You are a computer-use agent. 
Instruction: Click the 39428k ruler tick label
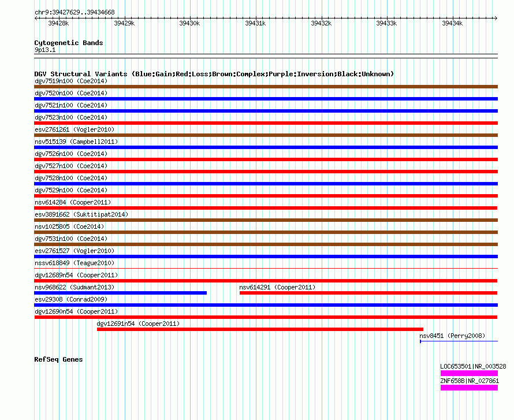[58, 23]
